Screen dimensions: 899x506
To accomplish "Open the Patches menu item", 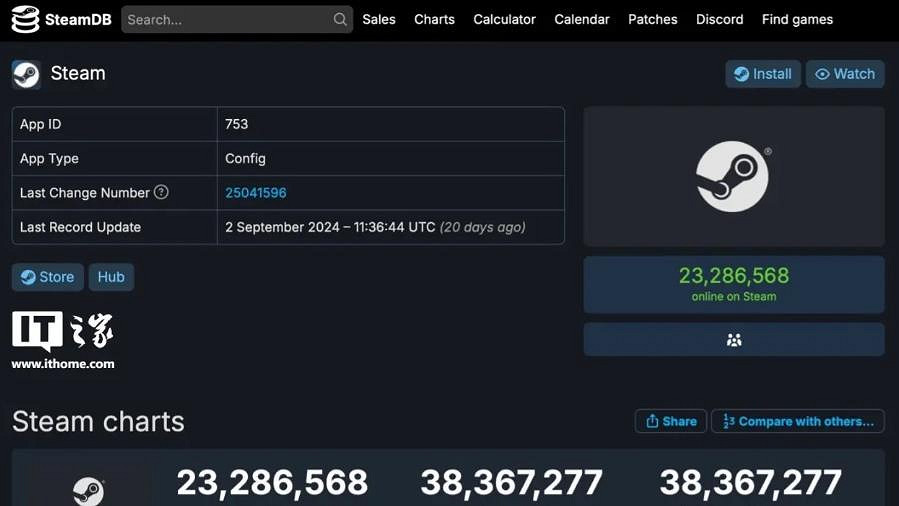I will pos(652,19).
